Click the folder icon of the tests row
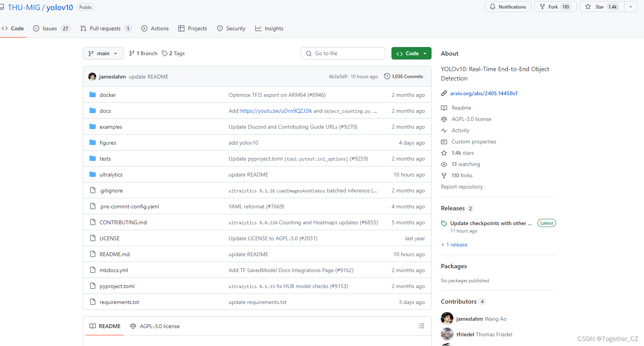This screenshot has width=644, height=346. (x=93, y=159)
